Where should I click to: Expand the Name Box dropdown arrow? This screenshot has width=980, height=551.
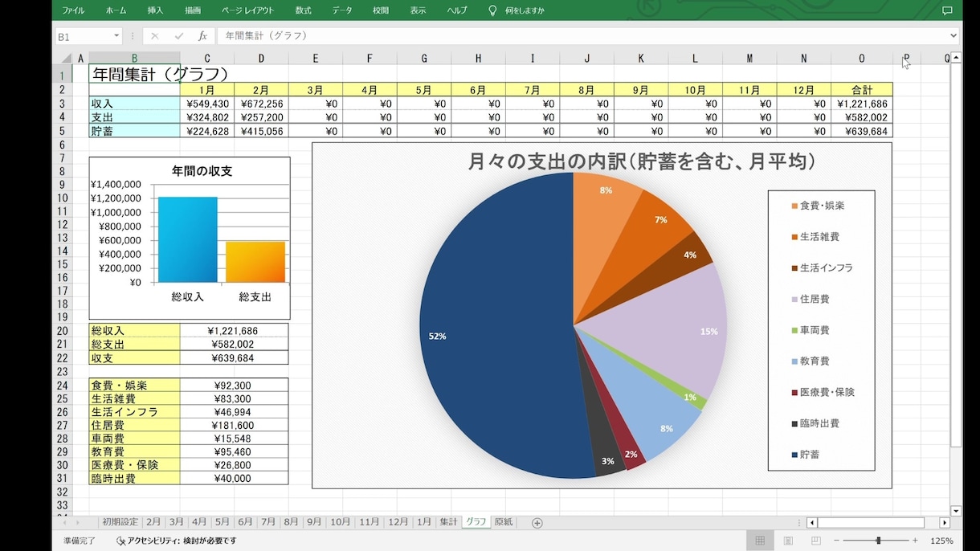tap(116, 36)
